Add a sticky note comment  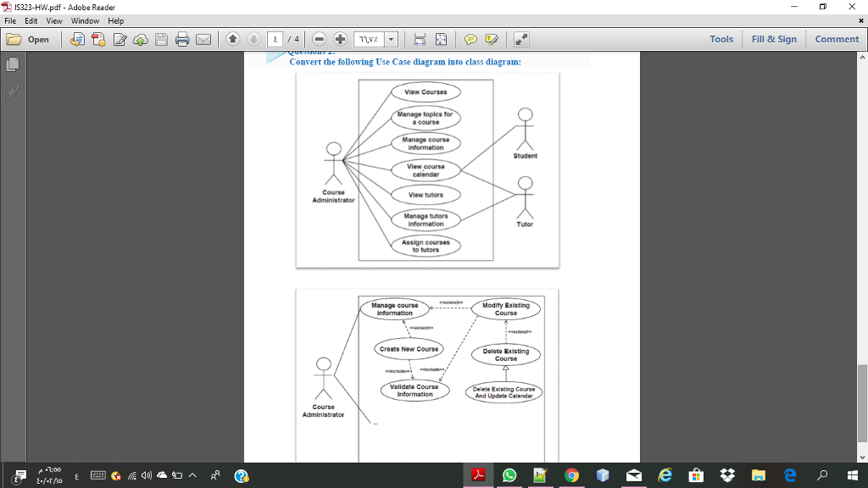click(x=470, y=39)
